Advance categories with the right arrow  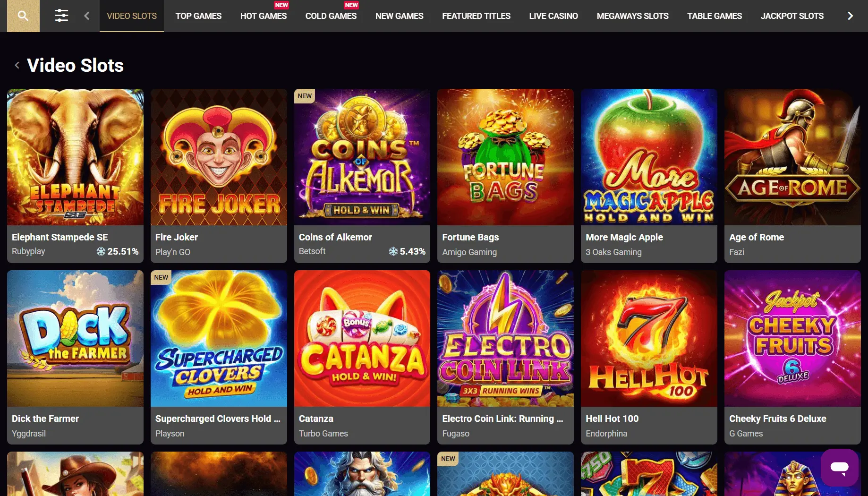click(x=850, y=16)
